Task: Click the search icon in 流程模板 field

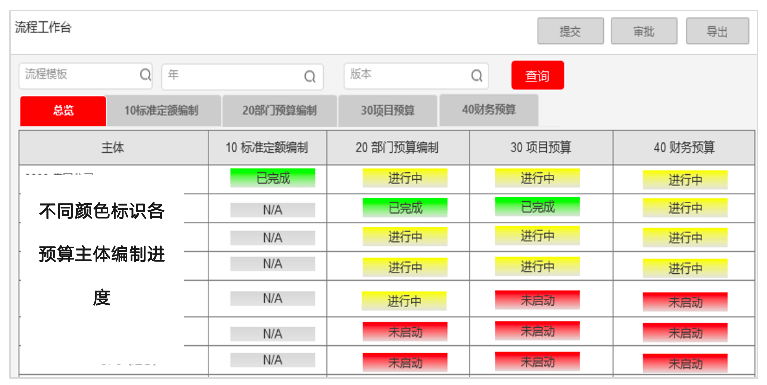Action: pyautogui.click(x=145, y=75)
